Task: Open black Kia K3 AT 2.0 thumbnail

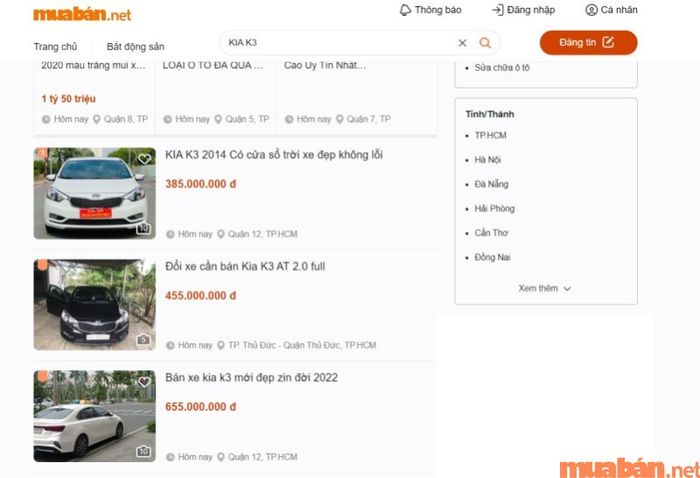Action: 95,305
